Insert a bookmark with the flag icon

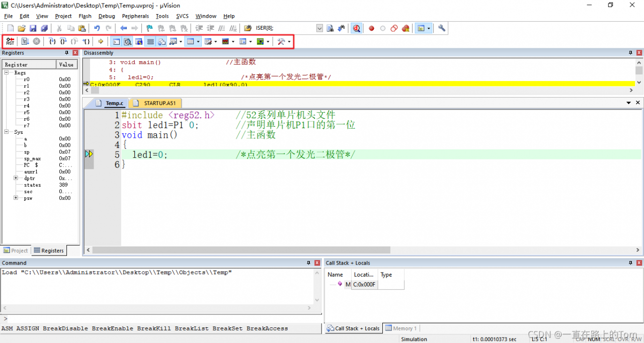coord(149,28)
